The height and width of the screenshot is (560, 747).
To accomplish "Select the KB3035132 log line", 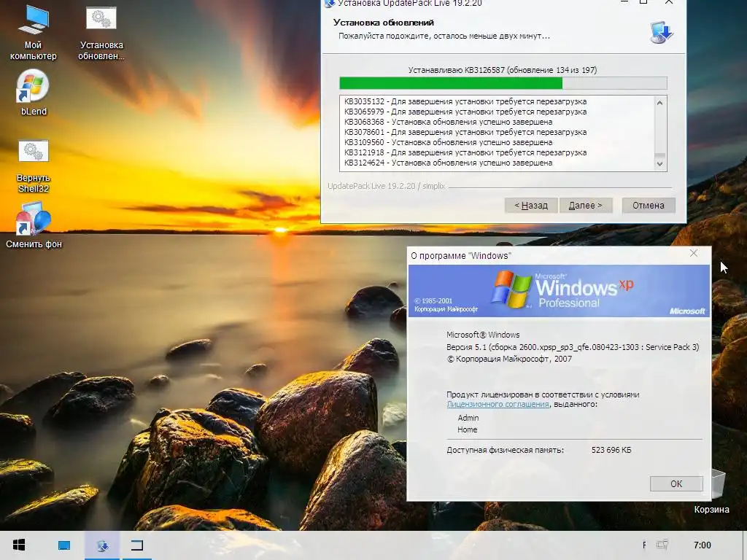I will tap(465, 101).
